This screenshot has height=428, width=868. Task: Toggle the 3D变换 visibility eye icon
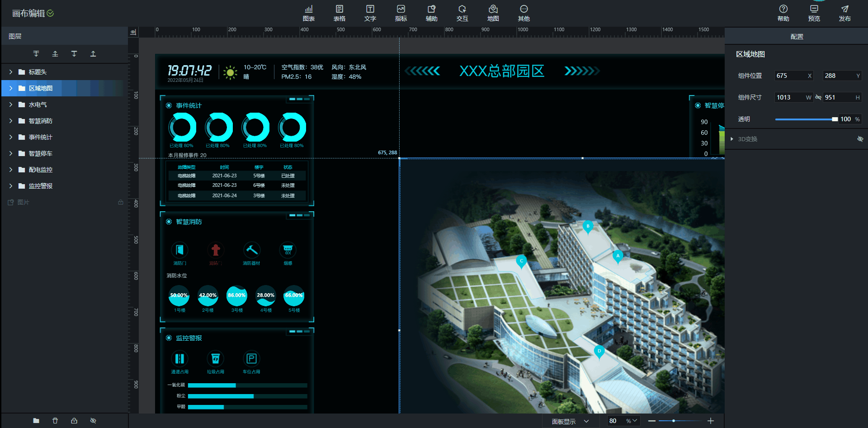pos(860,139)
